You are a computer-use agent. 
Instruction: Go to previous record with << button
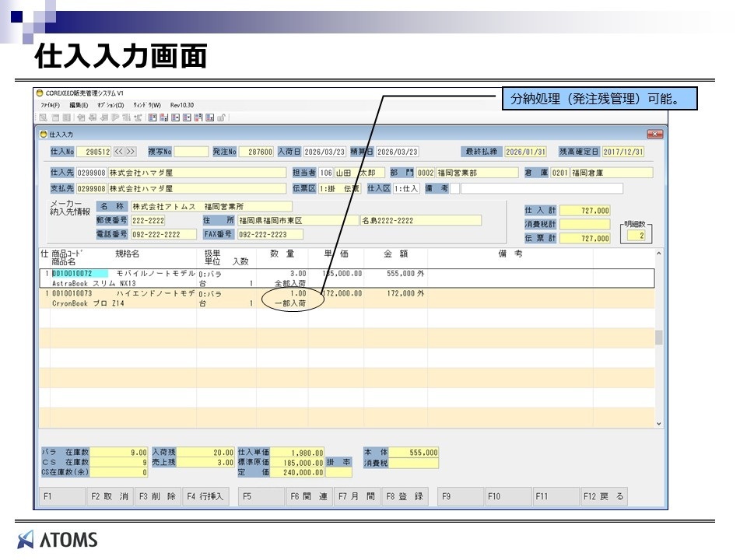point(119,152)
